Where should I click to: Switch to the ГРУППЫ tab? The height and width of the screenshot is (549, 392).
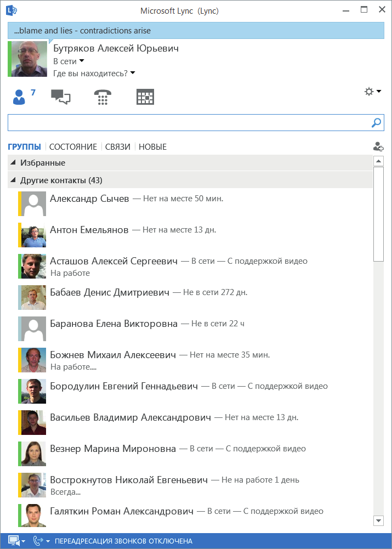click(24, 146)
